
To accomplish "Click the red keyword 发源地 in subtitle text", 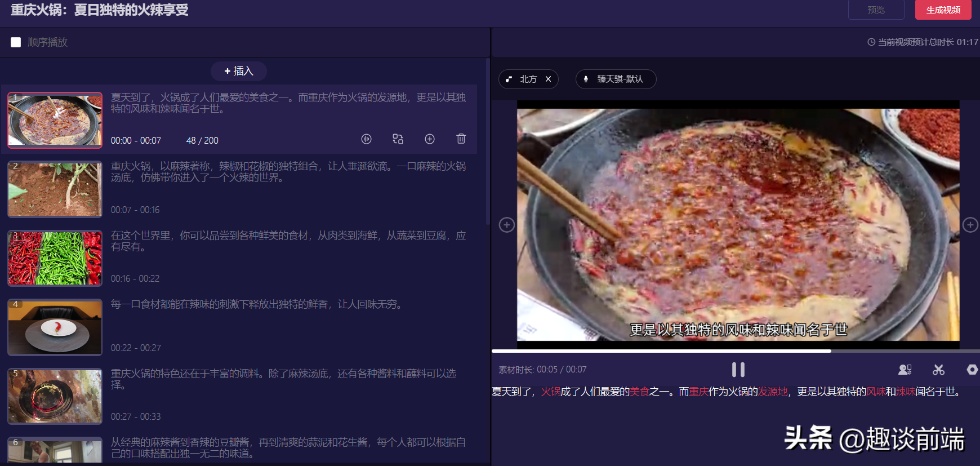I will click(773, 392).
